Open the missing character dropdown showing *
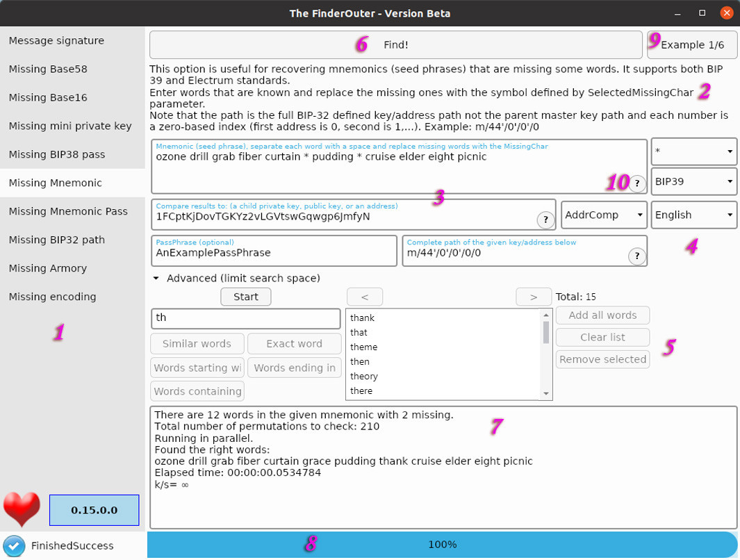Viewport: 740px width, 560px height. (x=693, y=151)
